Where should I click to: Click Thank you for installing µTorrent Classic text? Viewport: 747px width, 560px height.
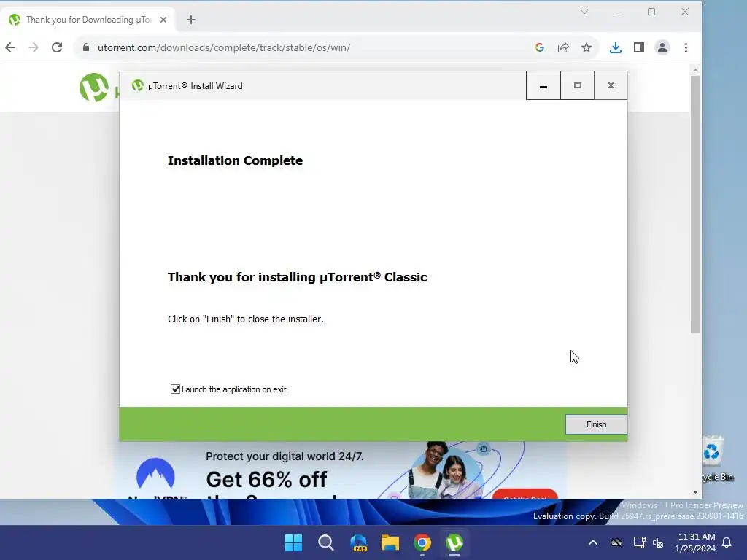[x=298, y=277]
